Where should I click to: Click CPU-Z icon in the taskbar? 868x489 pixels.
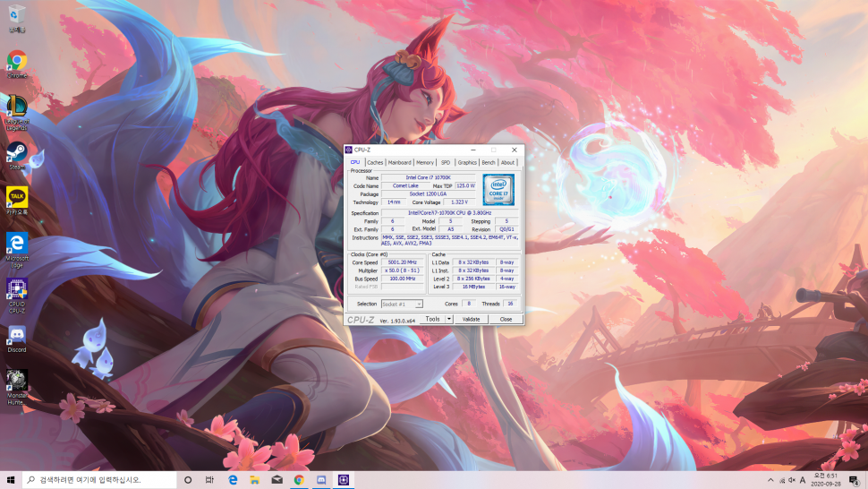[x=344, y=479]
